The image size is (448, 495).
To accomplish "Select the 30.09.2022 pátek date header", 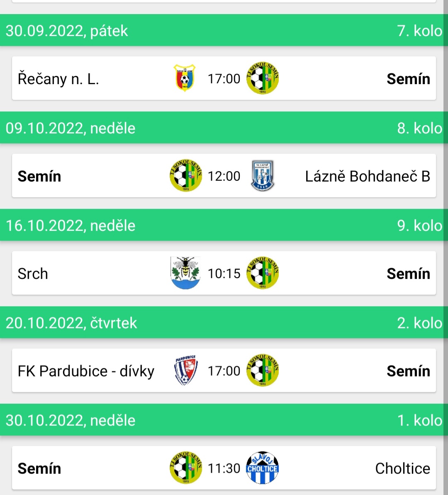I will [x=67, y=31].
